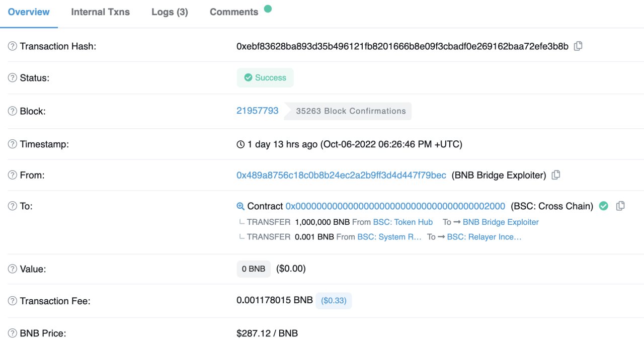This screenshot has width=644, height=348.
Task: Open the From address 0x489a8756... link
Action: [x=341, y=175]
